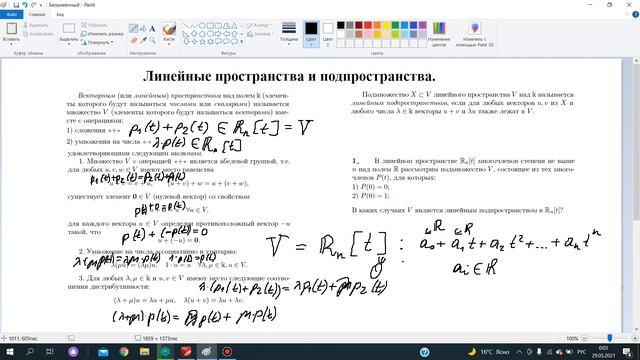Open the Outline (Контур) dropdown

(x=258, y=25)
